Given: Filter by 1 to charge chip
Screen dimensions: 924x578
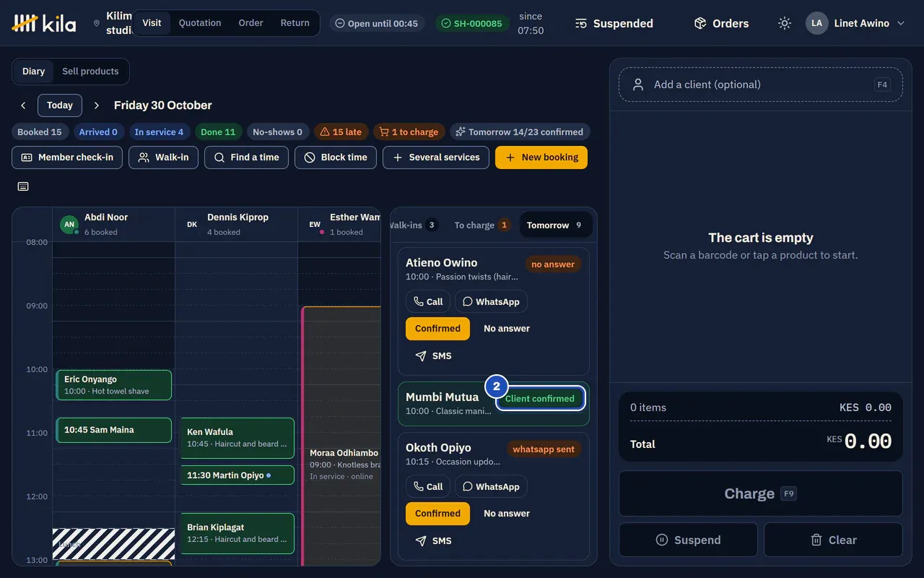Looking at the screenshot, I should [x=409, y=132].
